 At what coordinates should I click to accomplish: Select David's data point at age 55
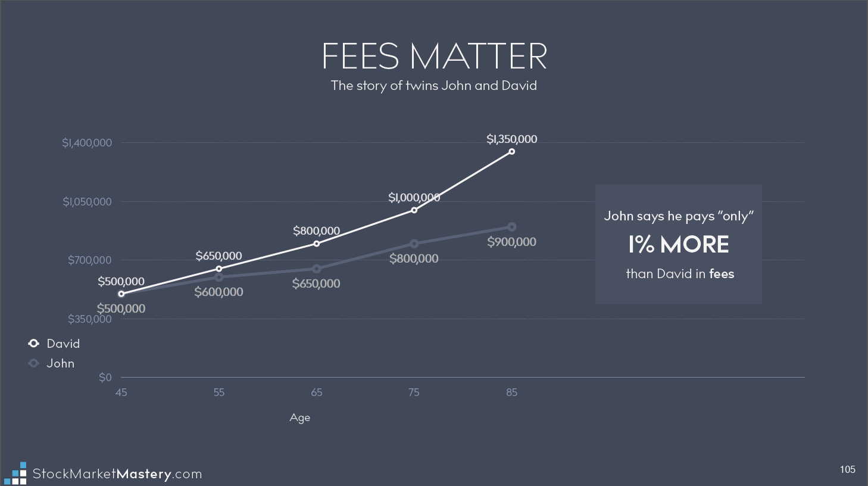tap(219, 269)
